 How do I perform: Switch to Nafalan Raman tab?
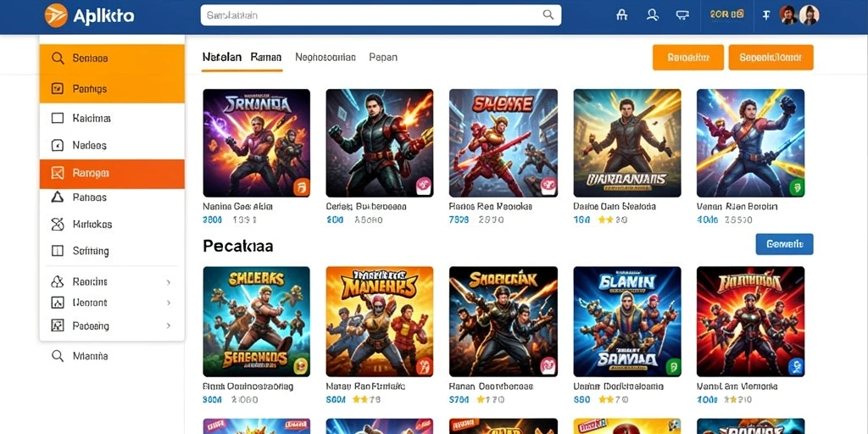click(x=242, y=57)
